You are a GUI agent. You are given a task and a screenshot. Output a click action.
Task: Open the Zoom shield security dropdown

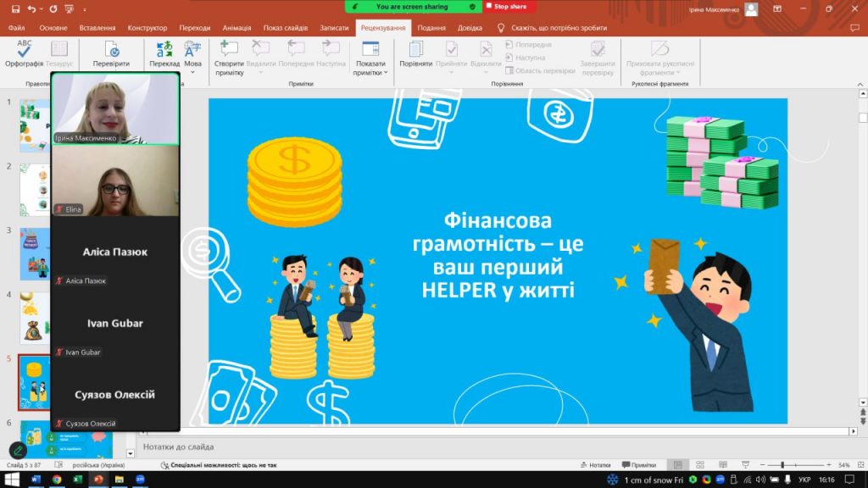pos(472,6)
